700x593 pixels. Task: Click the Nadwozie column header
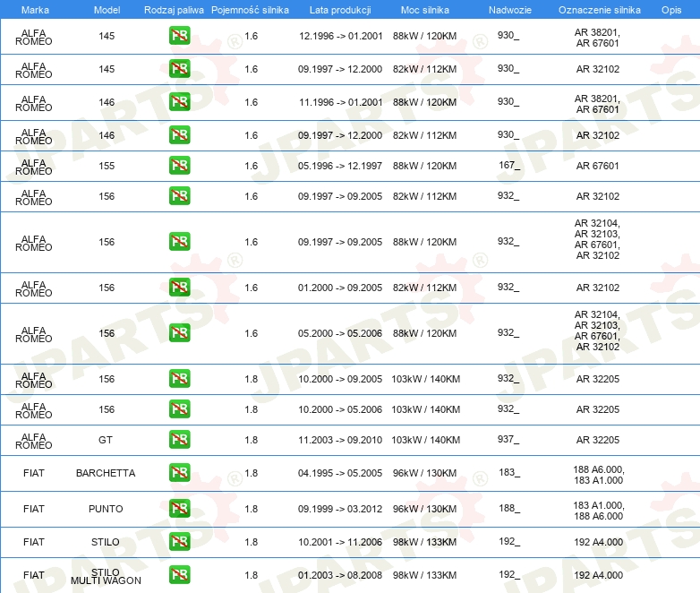510,10
